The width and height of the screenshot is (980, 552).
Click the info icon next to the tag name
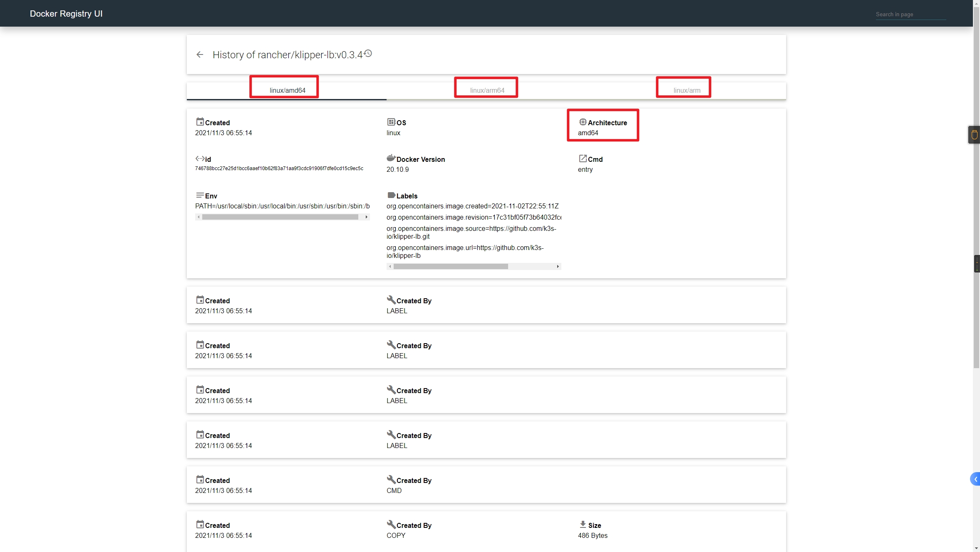click(367, 54)
